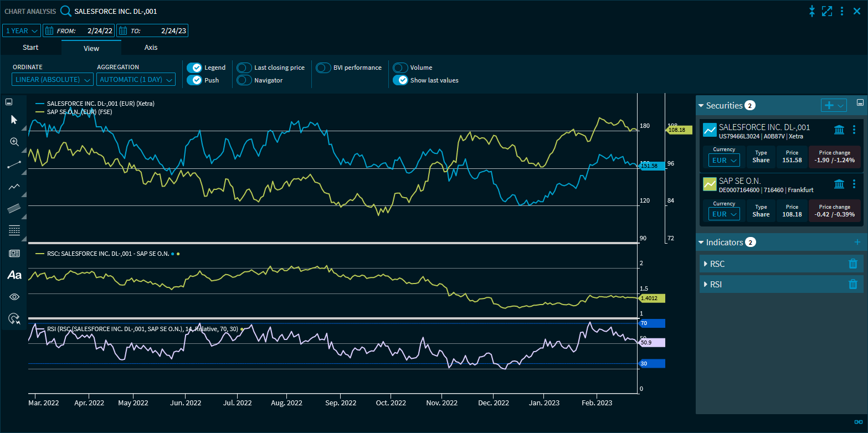868x433 pixels.
Task: Enable the Volume toggle
Action: pyautogui.click(x=400, y=68)
